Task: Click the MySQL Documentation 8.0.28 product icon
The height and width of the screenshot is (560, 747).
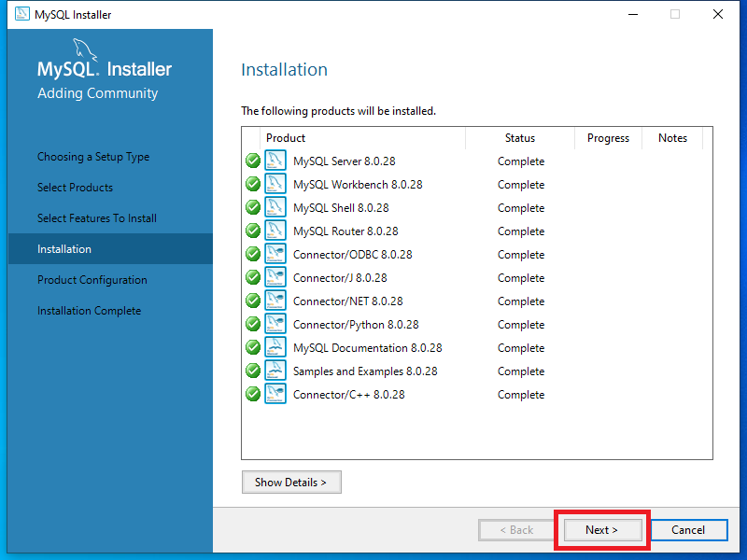Action: (275, 347)
